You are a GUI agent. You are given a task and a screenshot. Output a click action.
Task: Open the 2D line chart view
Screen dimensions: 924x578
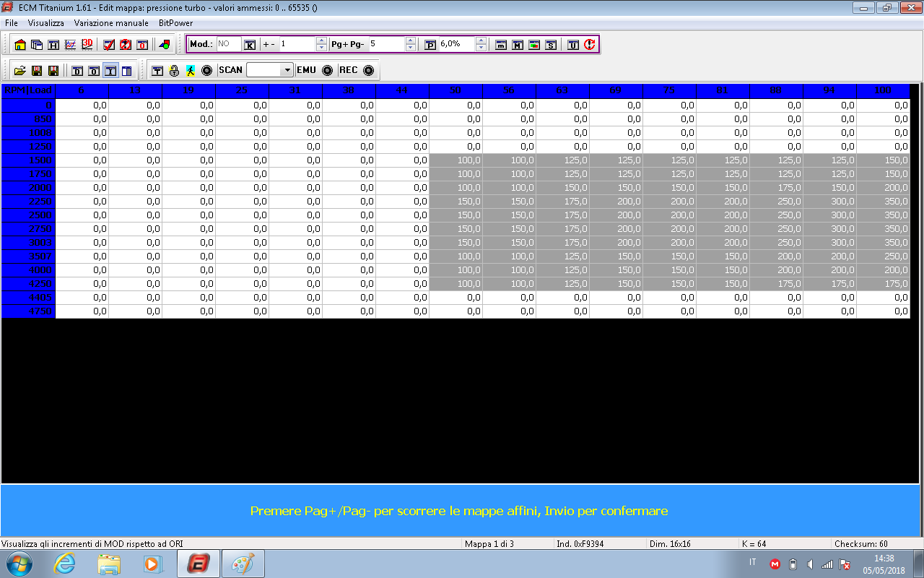[x=70, y=45]
